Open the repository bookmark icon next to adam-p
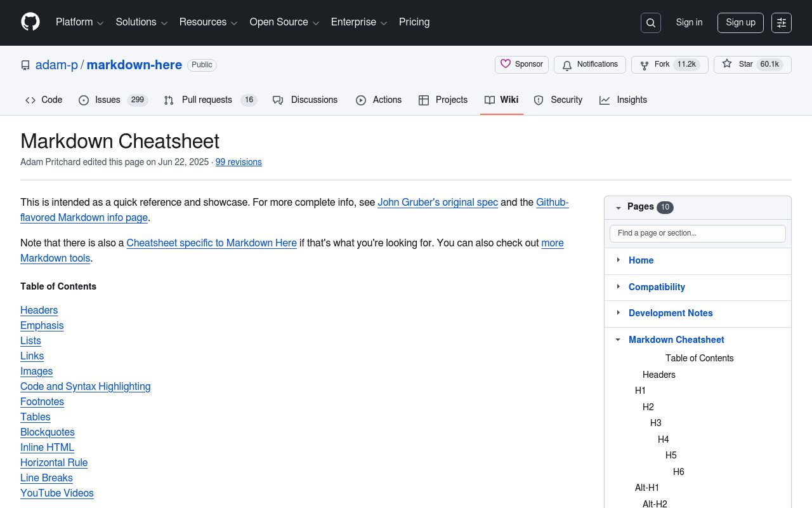The image size is (812, 508). pyautogui.click(x=25, y=65)
